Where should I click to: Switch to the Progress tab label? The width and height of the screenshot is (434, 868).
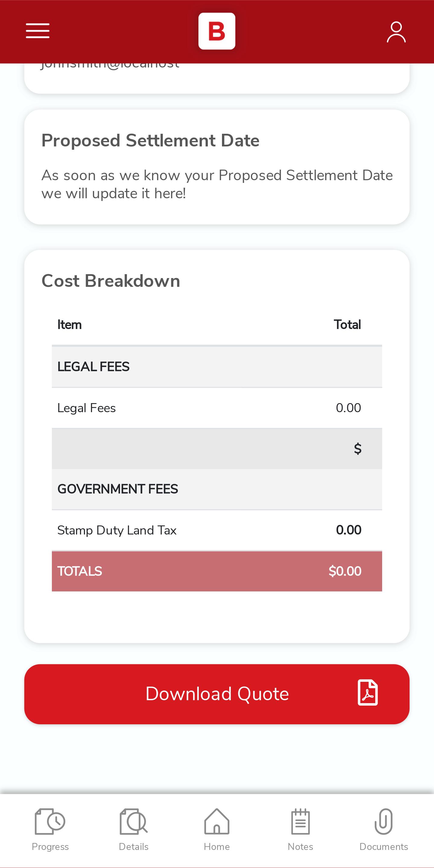[x=50, y=847]
